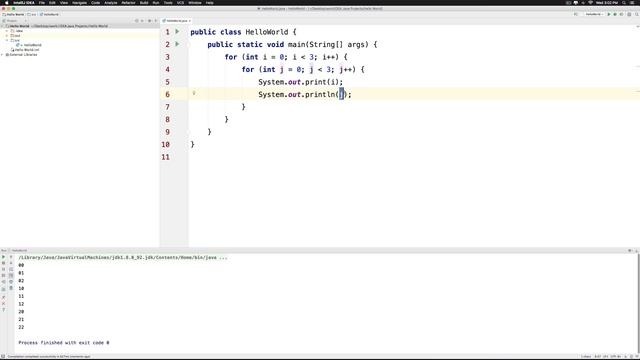Close the Run tab with red X
This screenshot has height=360, width=640.
pyautogui.click(x=3, y=304)
